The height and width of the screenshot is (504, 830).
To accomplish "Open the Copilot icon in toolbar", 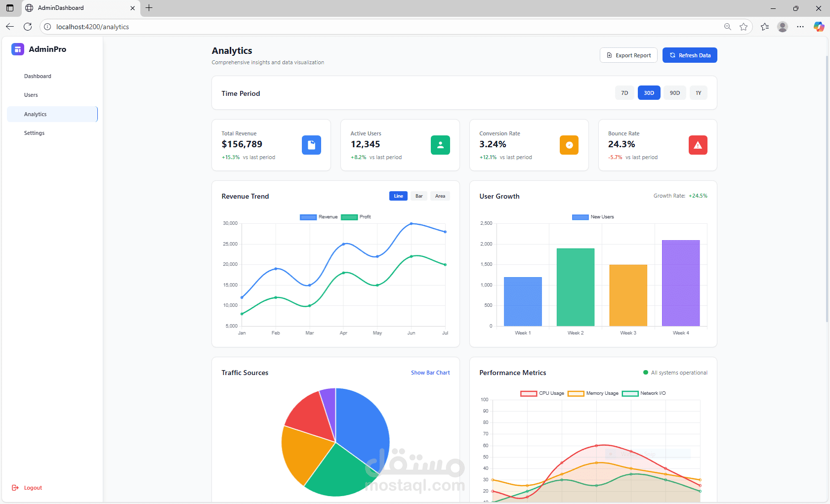I will (x=819, y=27).
